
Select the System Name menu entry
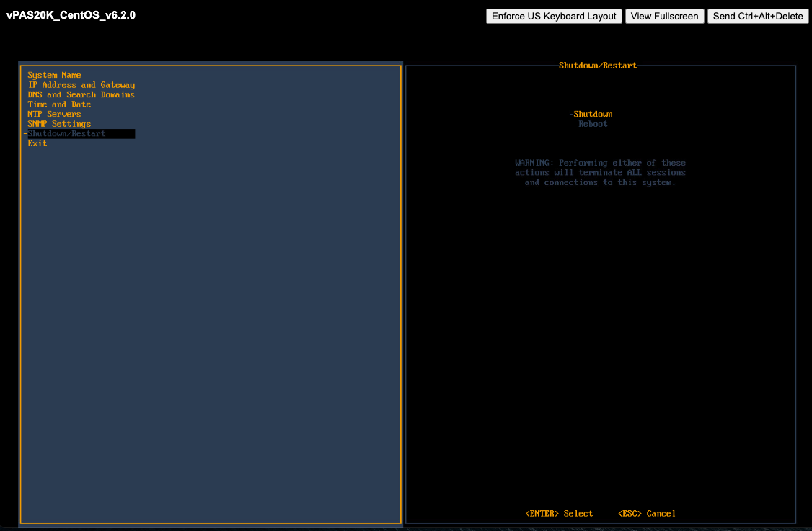coord(54,75)
